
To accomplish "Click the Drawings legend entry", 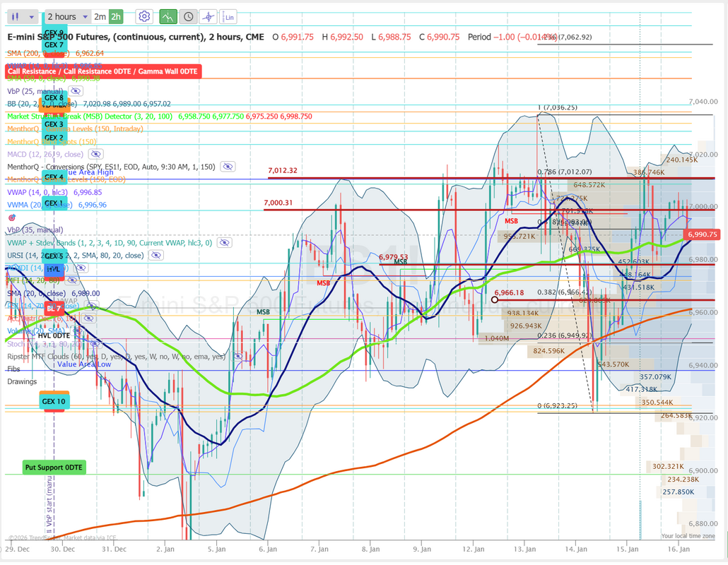I will 22,382.
